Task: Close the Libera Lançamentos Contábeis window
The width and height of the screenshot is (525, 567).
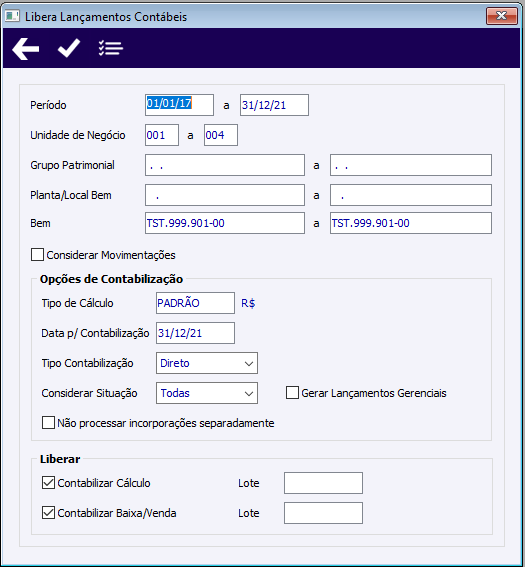Action: pos(501,16)
